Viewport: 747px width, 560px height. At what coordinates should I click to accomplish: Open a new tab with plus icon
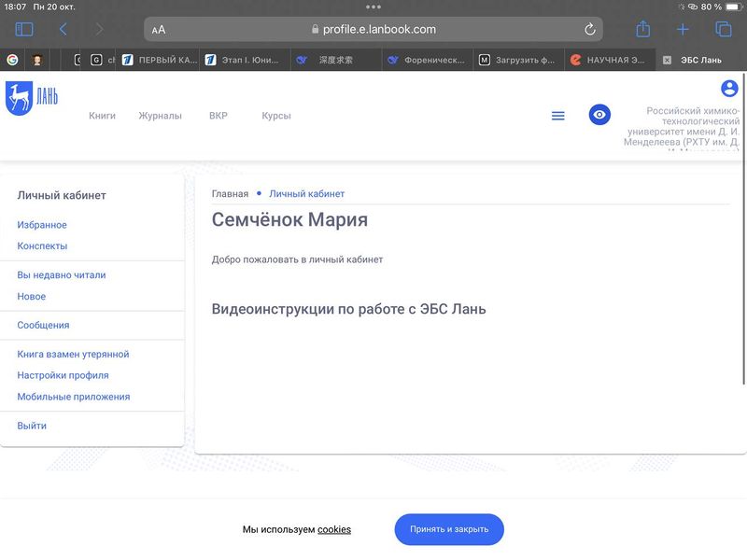tap(683, 30)
